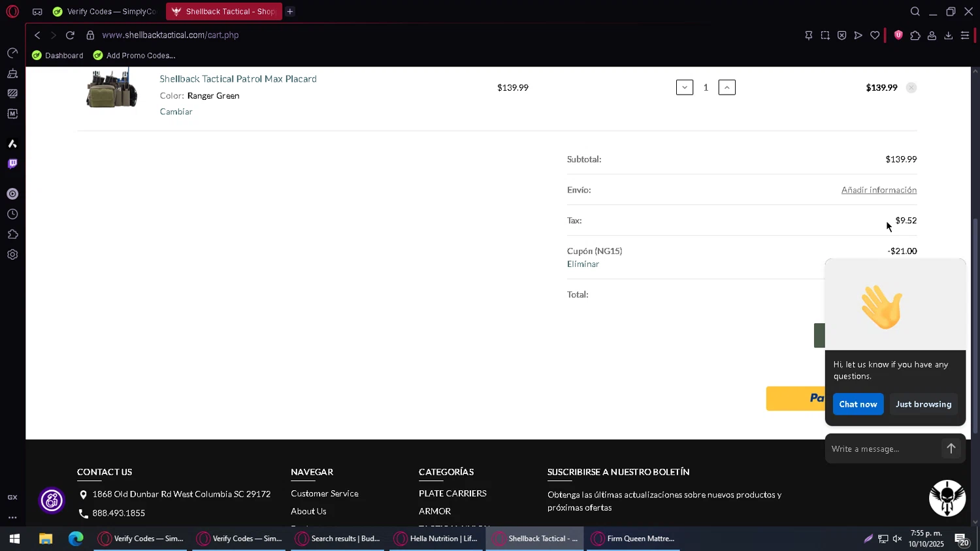Image resolution: width=980 pixels, height=551 pixels.
Task: Open GX Control speedometer in sidebar
Action: (x=12, y=53)
